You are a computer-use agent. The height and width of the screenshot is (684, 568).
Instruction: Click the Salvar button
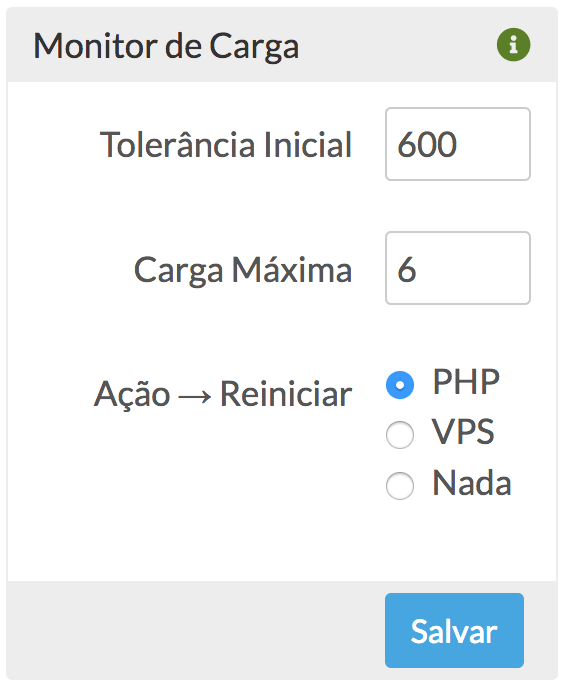[454, 630]
